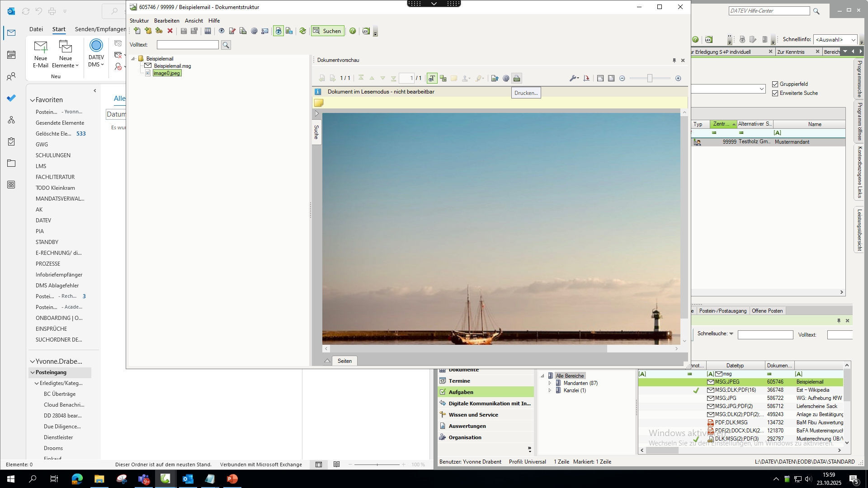Click the wrench settings icon in preview toolbar
Viewport: 868px width, 488px height.
(573, 78)
